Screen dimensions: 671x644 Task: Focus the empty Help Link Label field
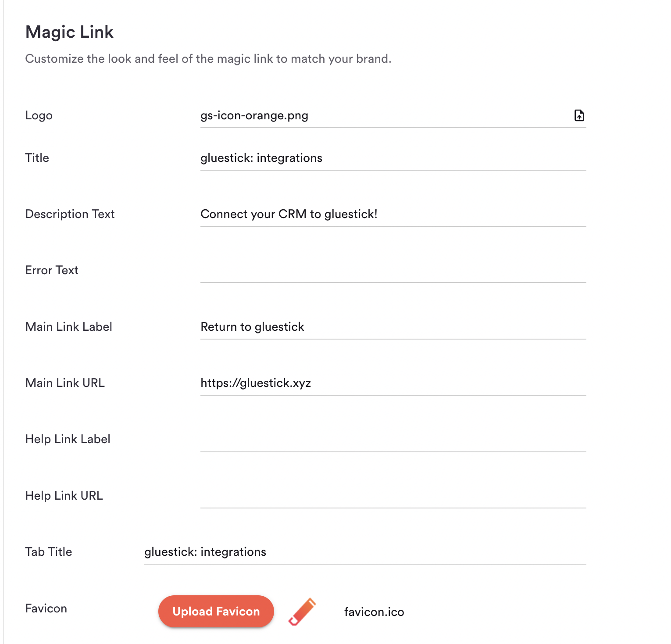pos(393,440)
